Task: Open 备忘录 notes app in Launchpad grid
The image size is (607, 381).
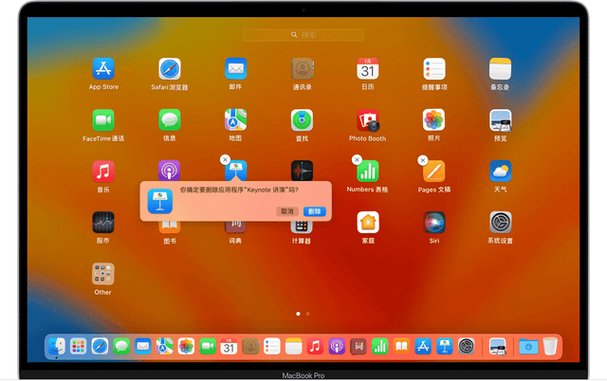Action: coord(500,69)
